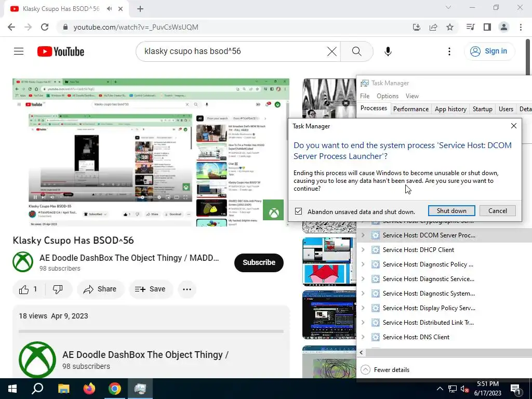This screenshot has width=532, height=399.
Task: Switch to Startup tab
Action: (483, 109)
